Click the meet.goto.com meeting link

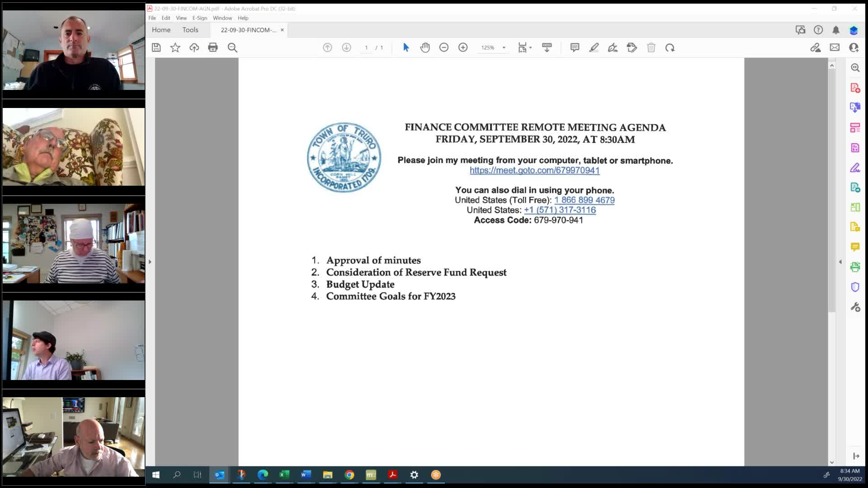tap(534, 171)
